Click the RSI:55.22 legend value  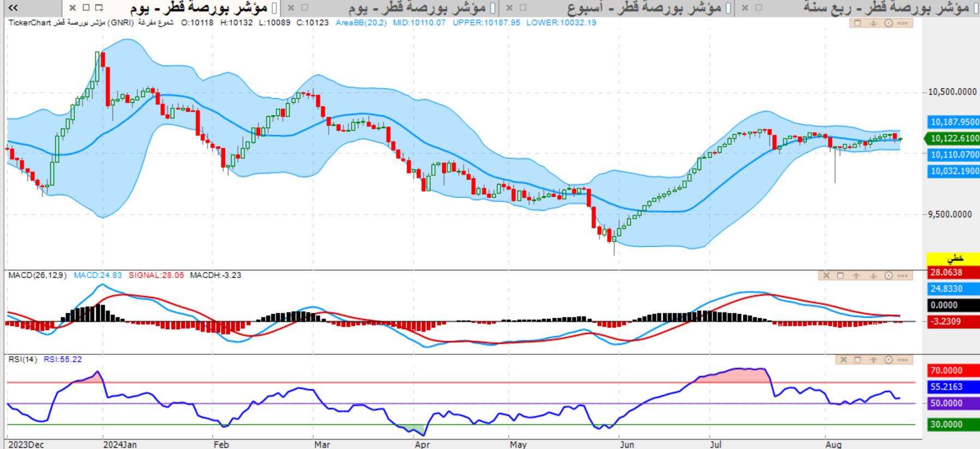pyautogui.click(x=63, y=360)
